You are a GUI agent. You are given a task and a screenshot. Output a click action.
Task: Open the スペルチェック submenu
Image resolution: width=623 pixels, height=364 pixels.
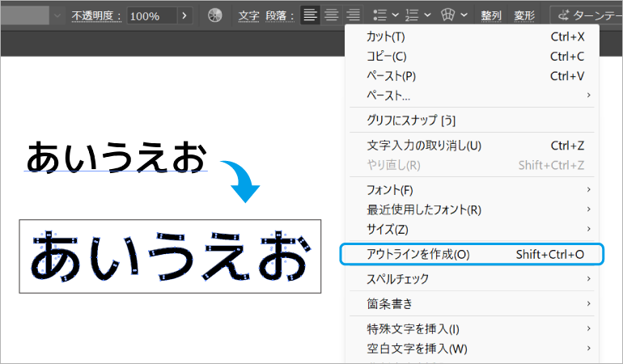pos(472,279)
